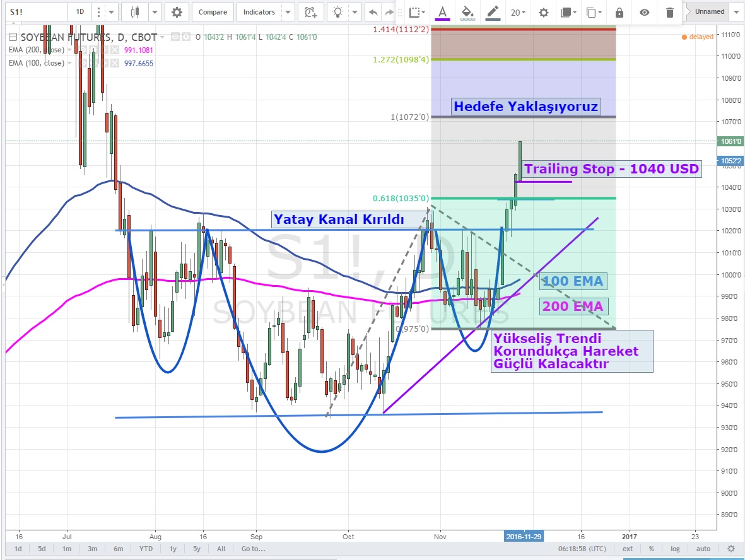Open the Unnamed layout dropdown arrow
Screen dimensions: 745x560
pyautogui.click(x=737, y=11)
